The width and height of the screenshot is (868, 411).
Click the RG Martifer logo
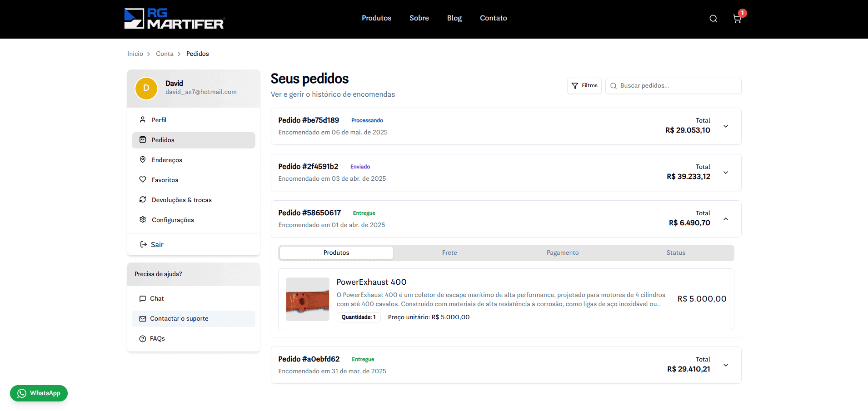pos(175,19)
